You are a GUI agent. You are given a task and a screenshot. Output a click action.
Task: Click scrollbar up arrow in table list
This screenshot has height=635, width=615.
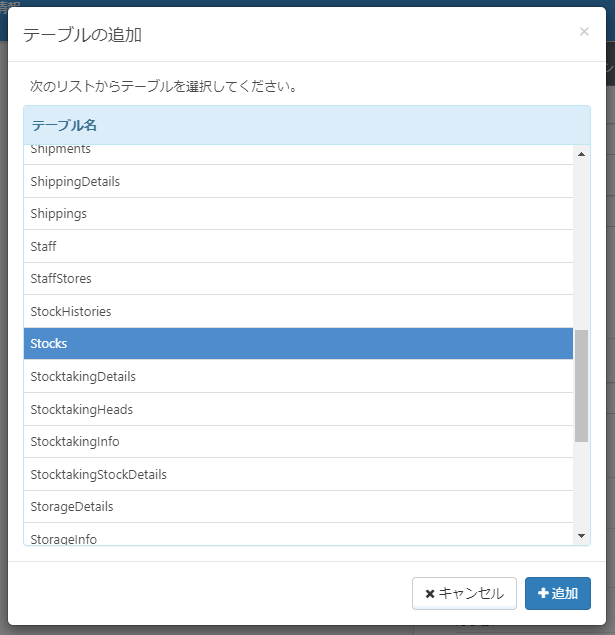coord(582,153)
